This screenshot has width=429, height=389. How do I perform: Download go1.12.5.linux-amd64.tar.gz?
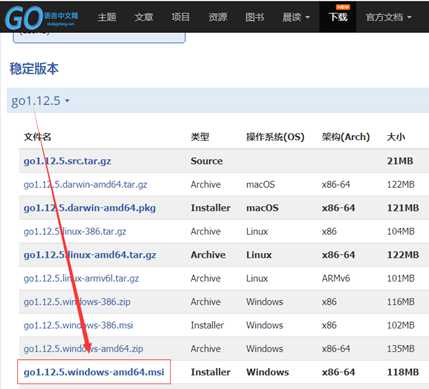[90, 255]
